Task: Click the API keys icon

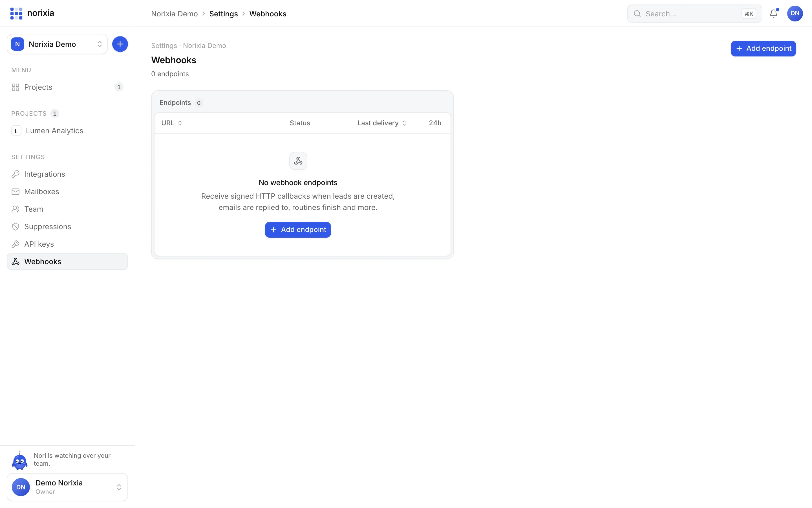Action: point(16,244)
